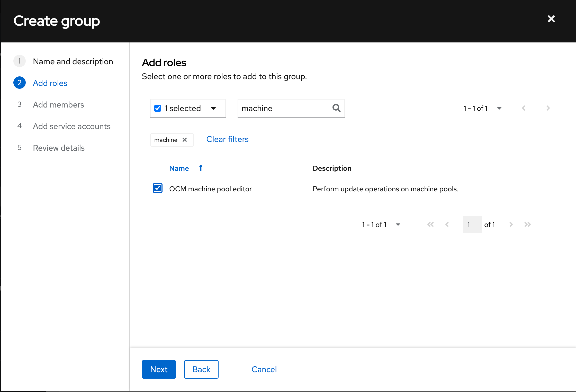
Task: Click the page number input box
Action: 472,224
